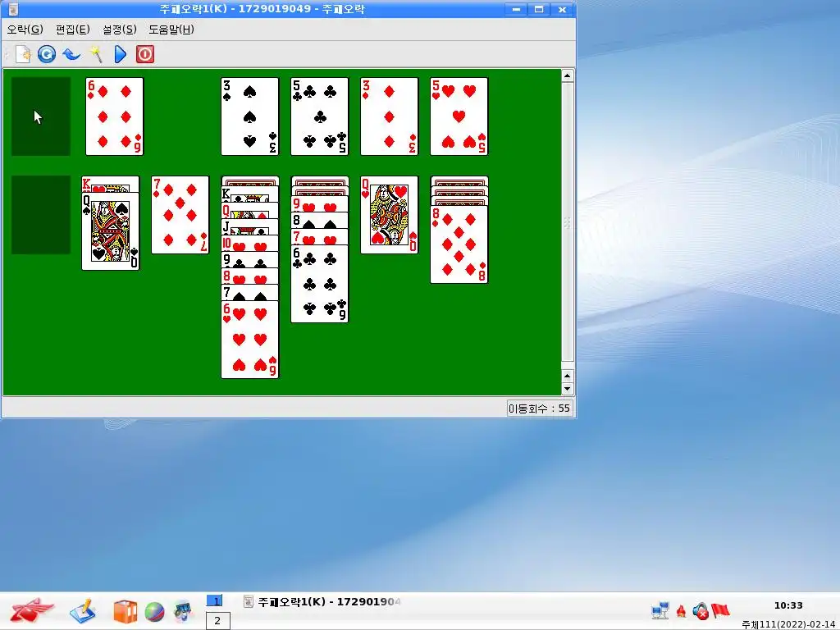Click the red quit game icon
Viewport: 840px width, 630px height.
coord(145,54)
